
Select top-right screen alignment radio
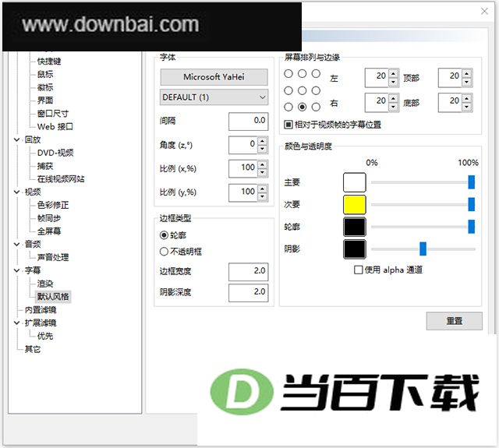(316, 74)
